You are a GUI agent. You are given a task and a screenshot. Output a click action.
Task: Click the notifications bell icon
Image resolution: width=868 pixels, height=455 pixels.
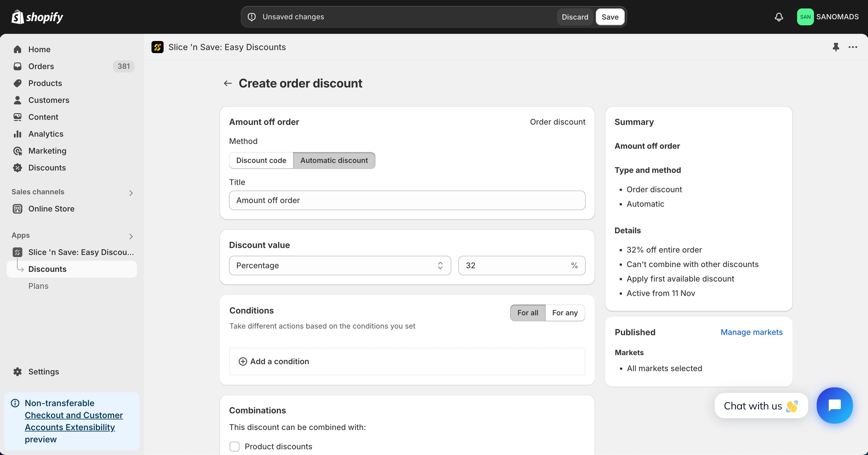778,17
